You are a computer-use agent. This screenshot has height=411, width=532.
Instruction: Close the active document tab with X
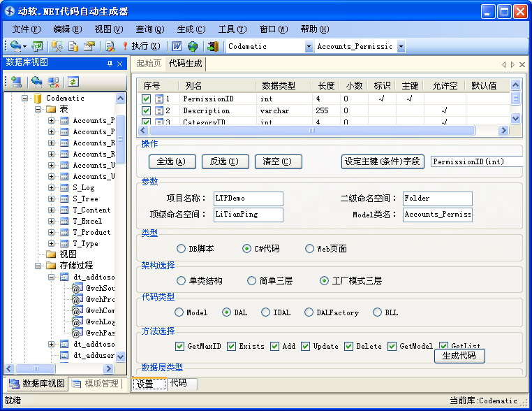(522, 64)
